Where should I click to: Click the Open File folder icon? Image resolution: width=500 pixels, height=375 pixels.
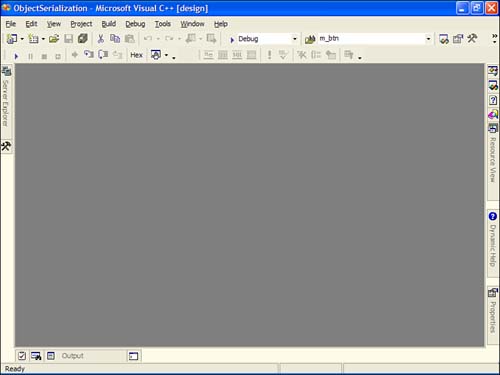click(54, 39)
